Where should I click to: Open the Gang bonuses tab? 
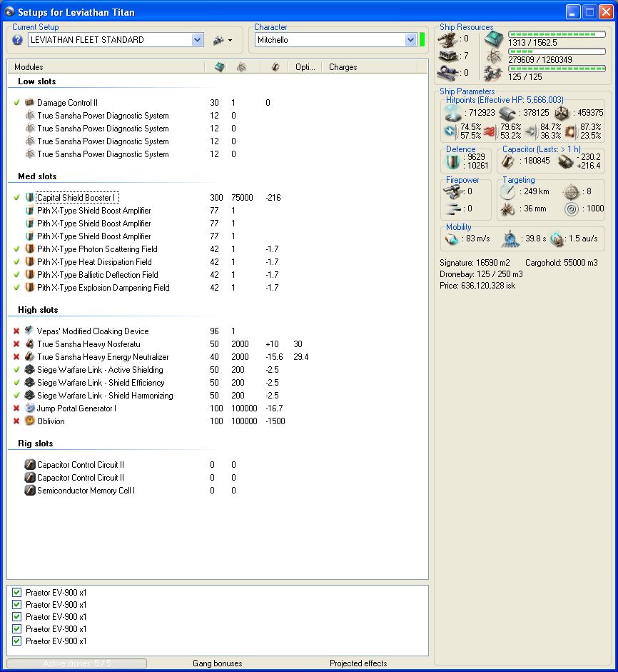coord(217,663)
